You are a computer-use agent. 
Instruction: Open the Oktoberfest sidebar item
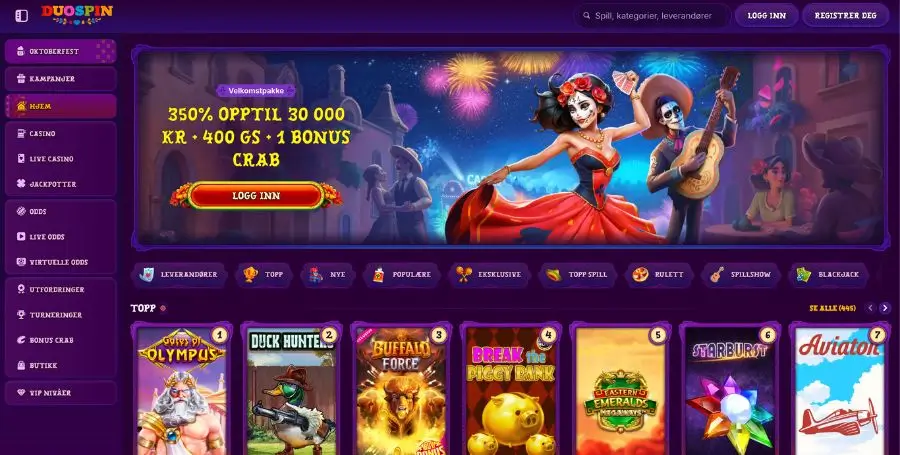point(61,51)
